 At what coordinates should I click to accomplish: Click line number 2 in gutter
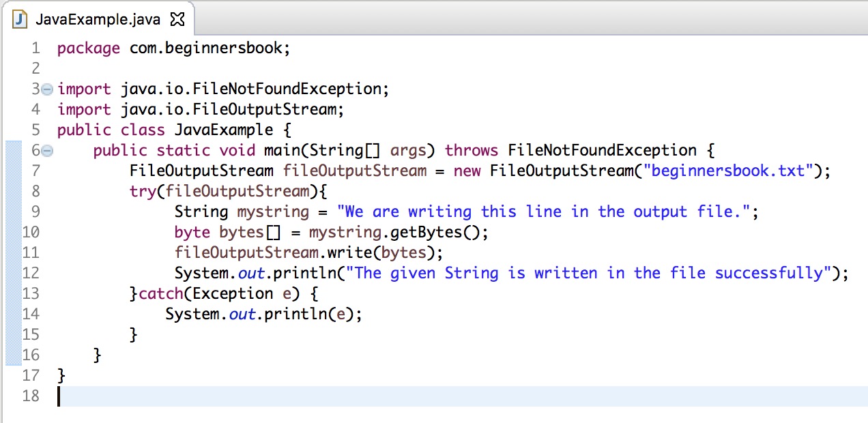tap(35, 69)
